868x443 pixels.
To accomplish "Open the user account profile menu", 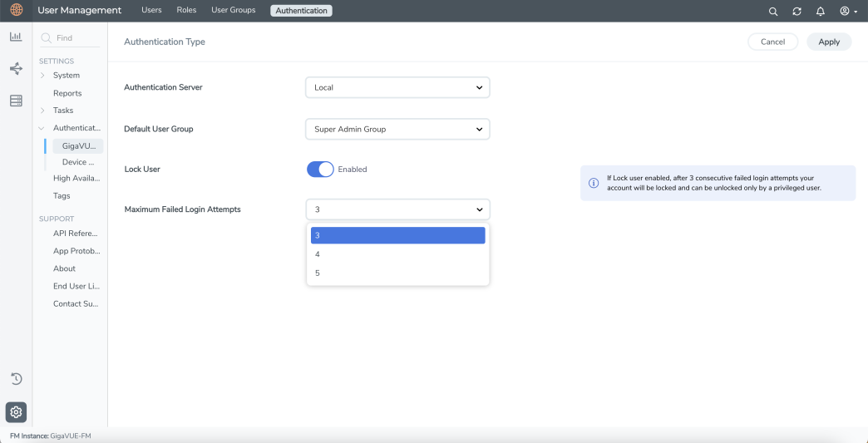I will [x=848, y=11].
